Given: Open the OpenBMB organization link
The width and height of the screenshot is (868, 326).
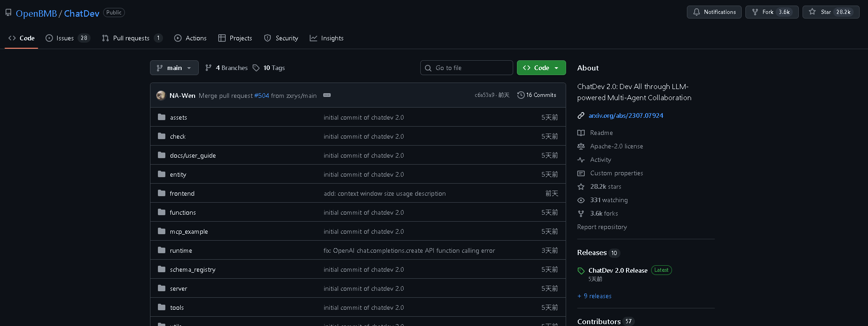Looking at the screenshot, I should (x=36, y=13).
